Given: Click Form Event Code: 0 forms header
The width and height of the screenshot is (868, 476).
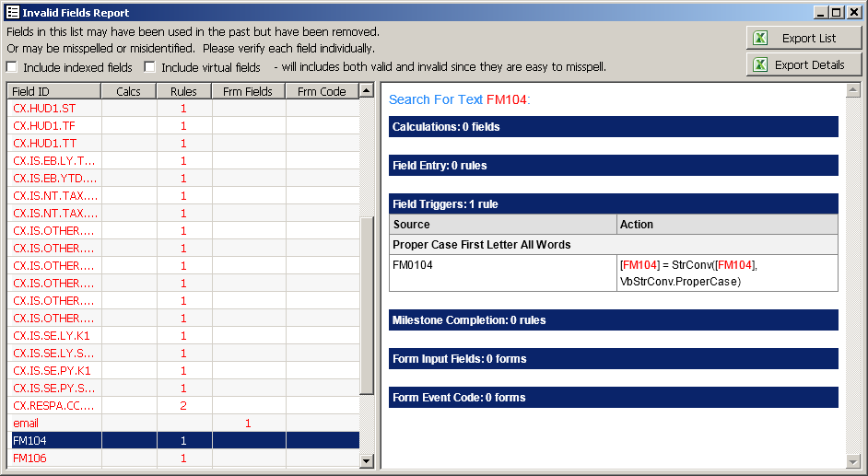Looking at the screenshot, I should [614, 398].
